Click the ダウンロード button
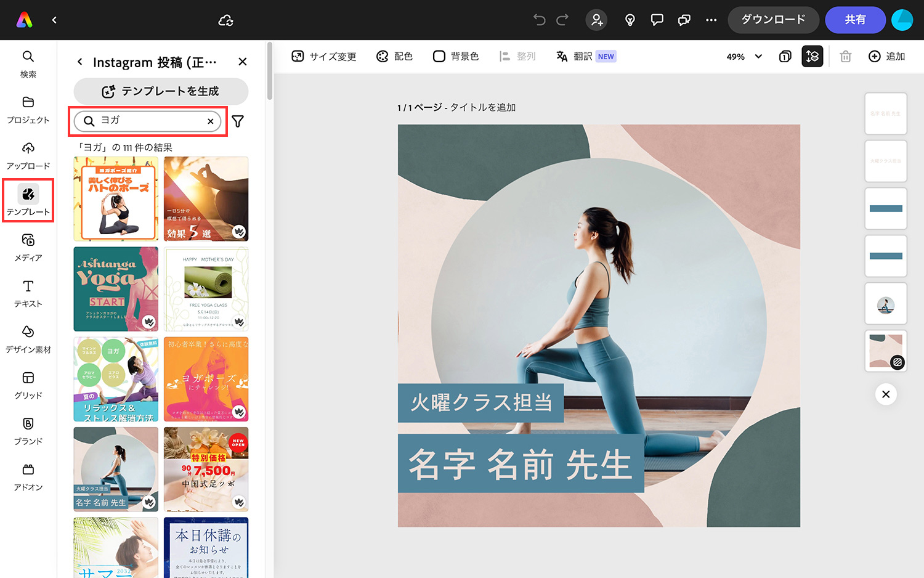 pyautogui.click(x=773, y=20)
